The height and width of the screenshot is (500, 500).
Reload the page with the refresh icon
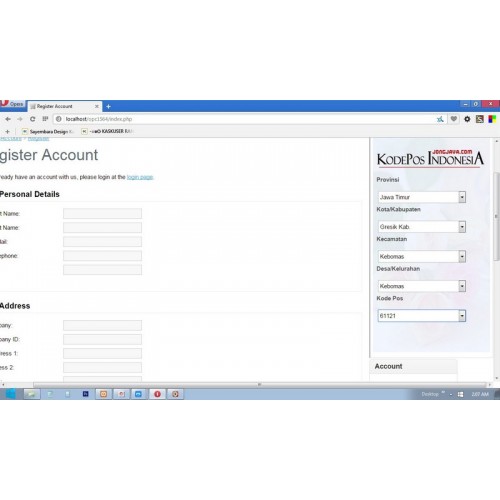[x=32, y=119]
